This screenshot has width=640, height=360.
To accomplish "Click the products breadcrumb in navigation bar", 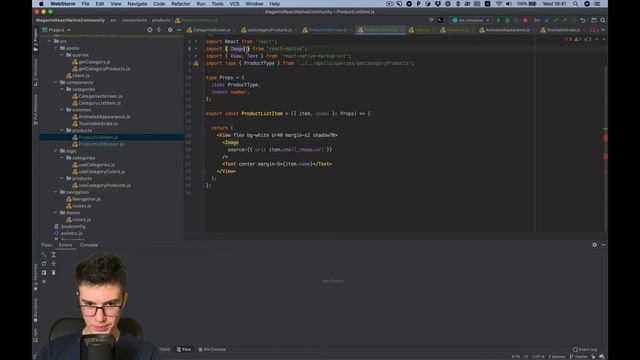I will tap(161, 20).
